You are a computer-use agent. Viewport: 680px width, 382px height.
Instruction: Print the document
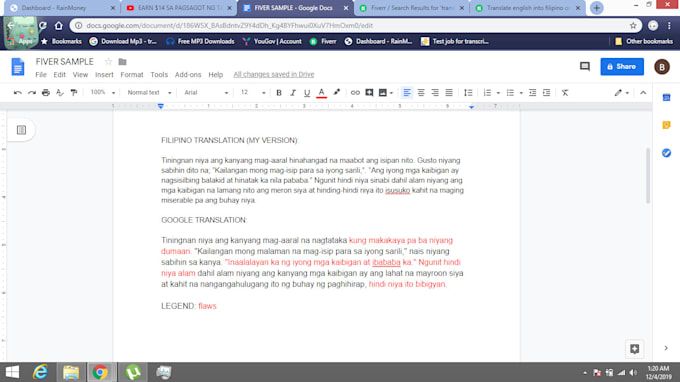click(46, 92)
